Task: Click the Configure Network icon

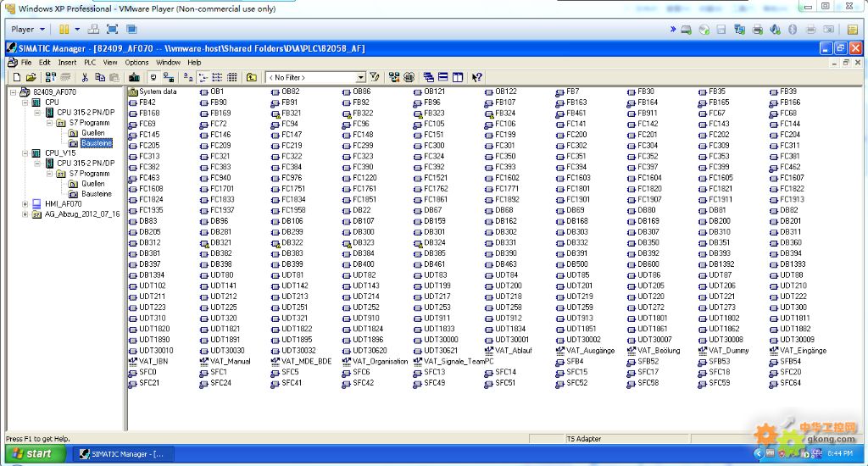Action: click(x=394, y=77)
